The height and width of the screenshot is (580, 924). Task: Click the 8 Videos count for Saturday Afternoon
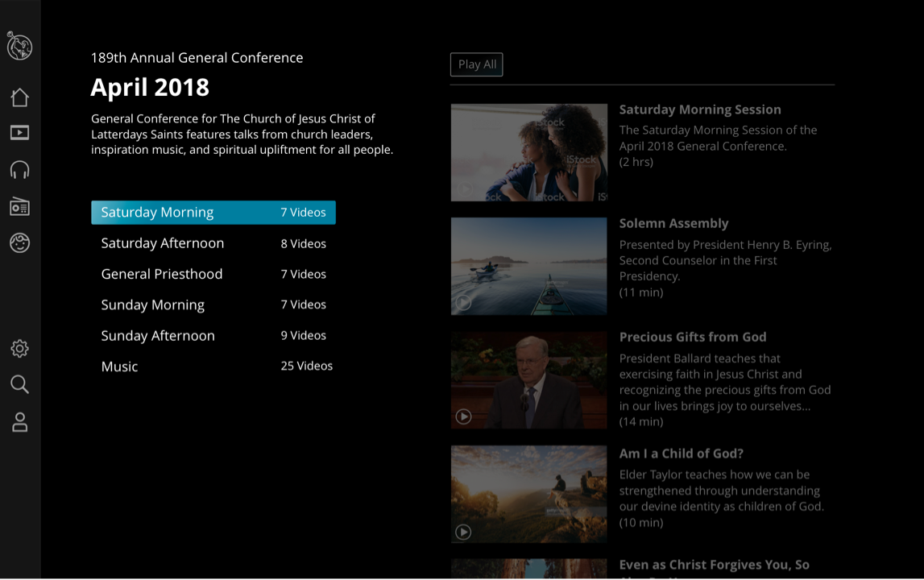(x=304, y=243)
